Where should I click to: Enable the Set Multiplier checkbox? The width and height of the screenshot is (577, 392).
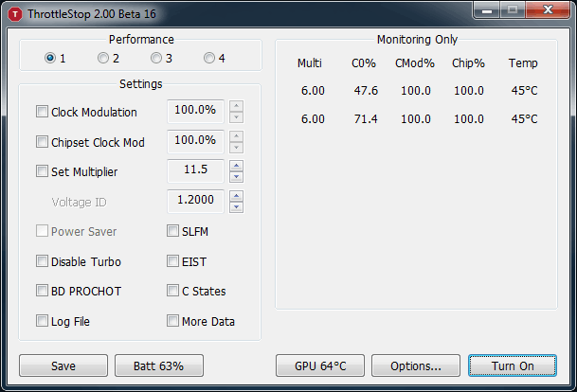click(x=42, y=171)
